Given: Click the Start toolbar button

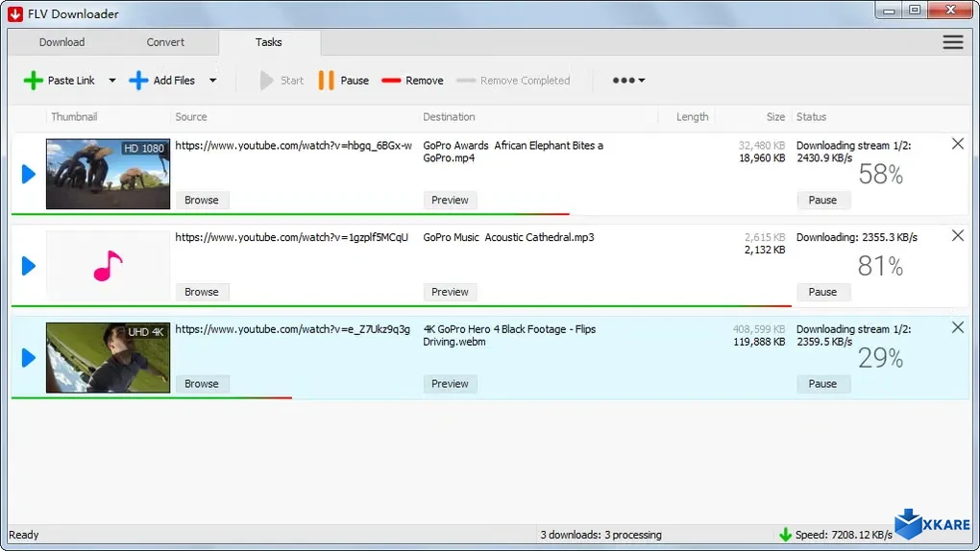Looking at the screenshot, I should tap(282, 80).
